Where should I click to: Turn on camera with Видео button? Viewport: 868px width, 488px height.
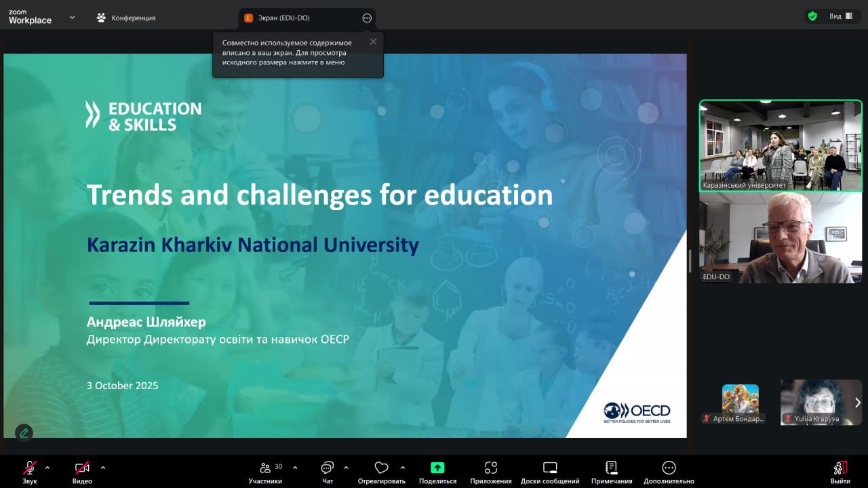82,468
